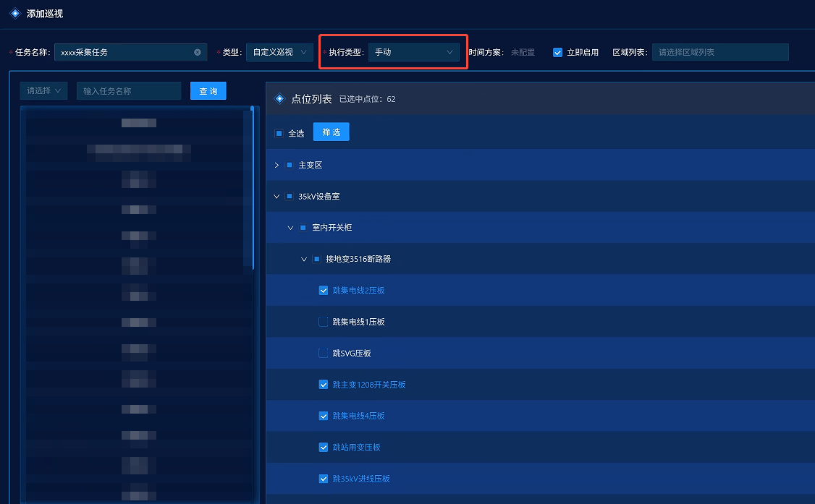The width and height of the screenshot is (815, 504).
Task: Check the 跳集电线1压板 checkbox
Action: (x=324, y=322)
